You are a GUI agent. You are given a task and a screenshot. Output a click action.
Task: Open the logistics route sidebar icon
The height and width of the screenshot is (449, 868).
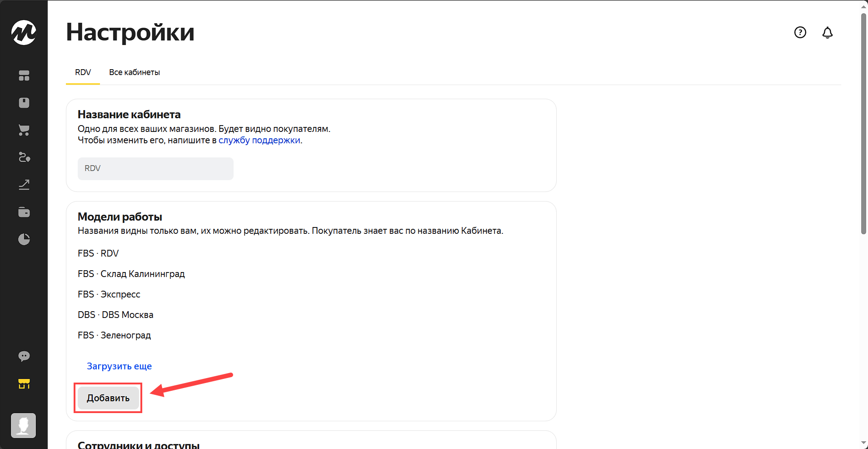(x=24, y=157)
